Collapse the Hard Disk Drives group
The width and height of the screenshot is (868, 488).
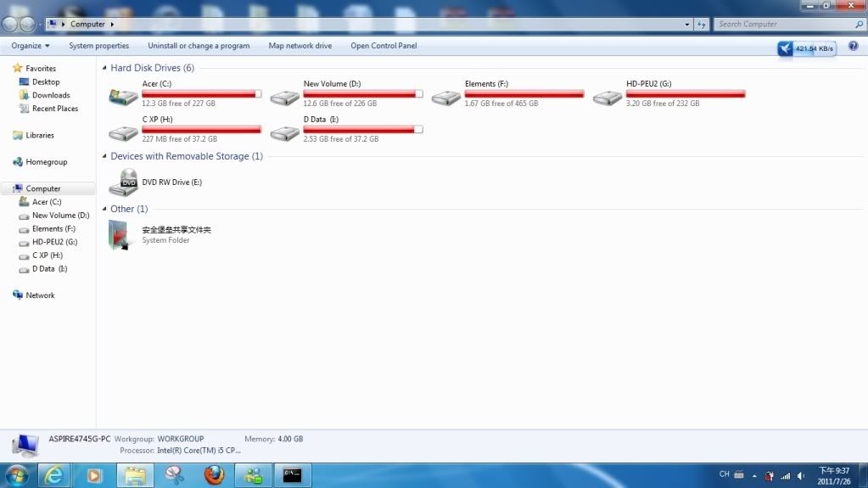(104, 68)
